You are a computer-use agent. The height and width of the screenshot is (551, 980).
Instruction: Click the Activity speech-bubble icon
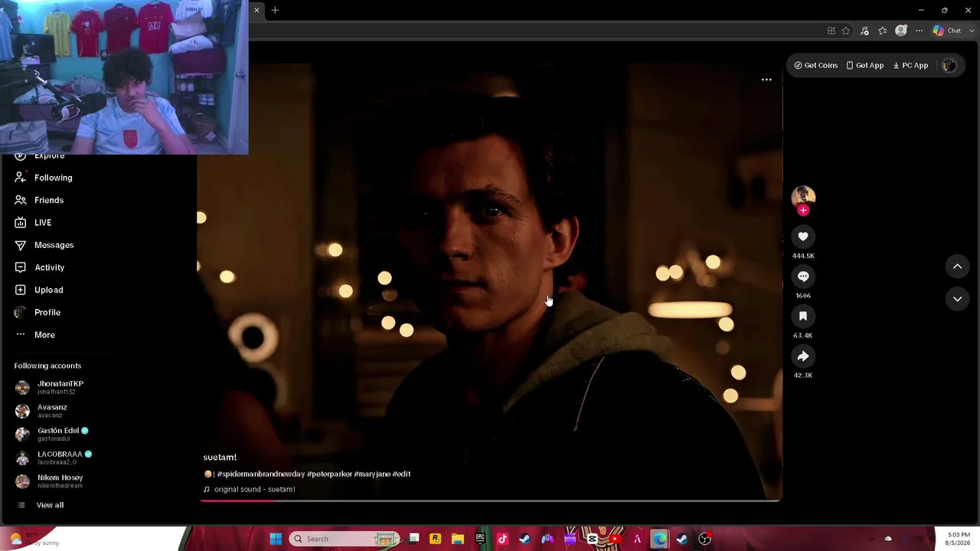pos(21,267)
